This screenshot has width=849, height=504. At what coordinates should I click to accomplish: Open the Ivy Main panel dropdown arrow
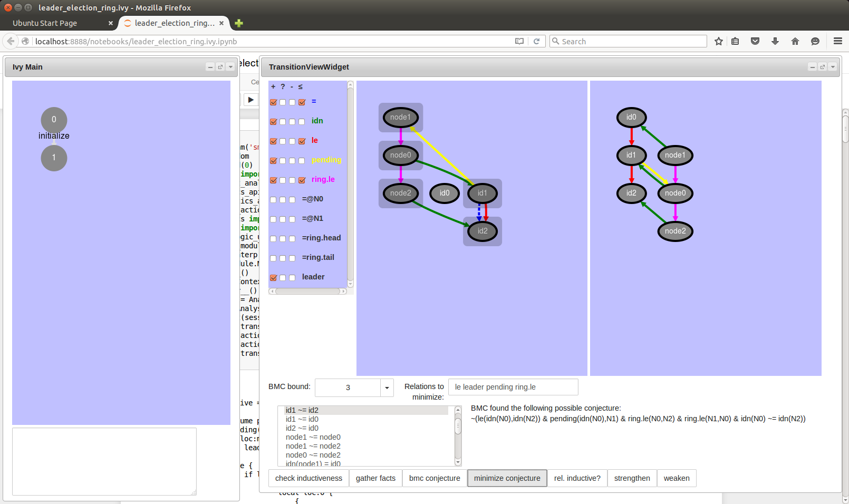pos(230,67)
